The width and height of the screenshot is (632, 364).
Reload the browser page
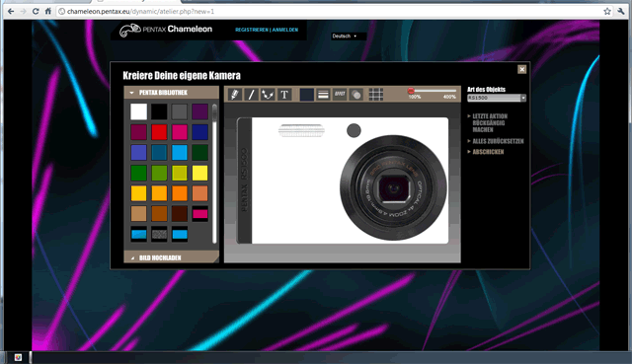[x=36, y=11]
